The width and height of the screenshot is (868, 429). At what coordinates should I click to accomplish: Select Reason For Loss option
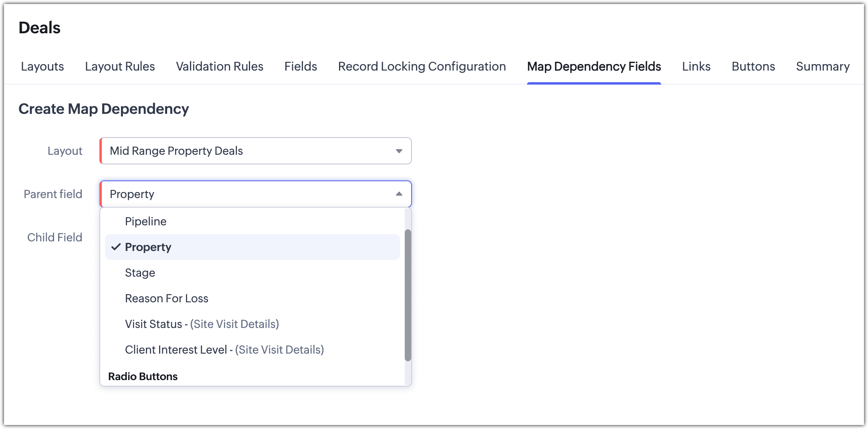click(x=166, y=298)
